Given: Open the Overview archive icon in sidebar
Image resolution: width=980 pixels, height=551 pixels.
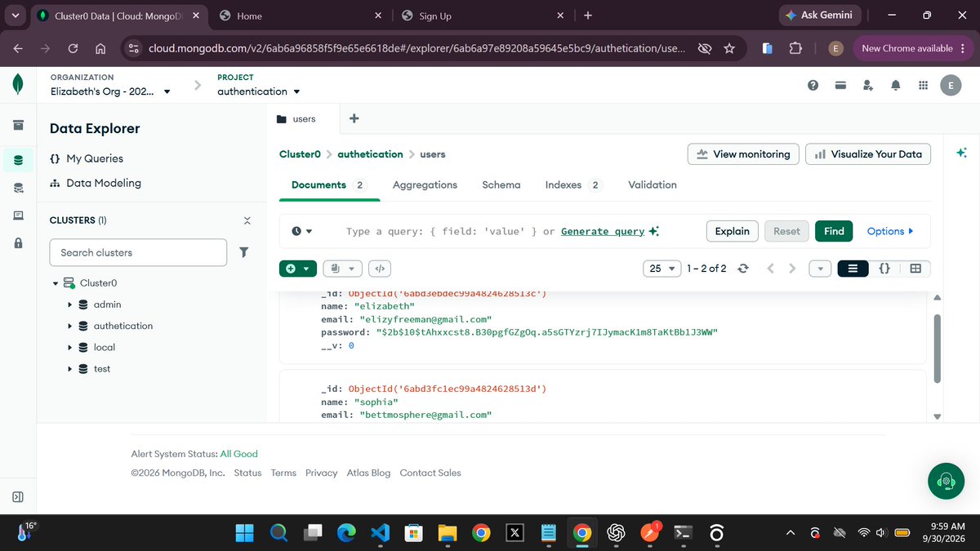Looking at the screenshot, I should pyautogui.click(x=18, y=126).
